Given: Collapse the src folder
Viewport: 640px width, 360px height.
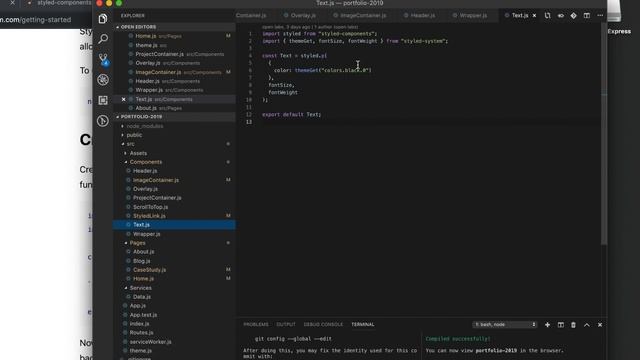Looking at the screenshot, I should coord(131,144).
